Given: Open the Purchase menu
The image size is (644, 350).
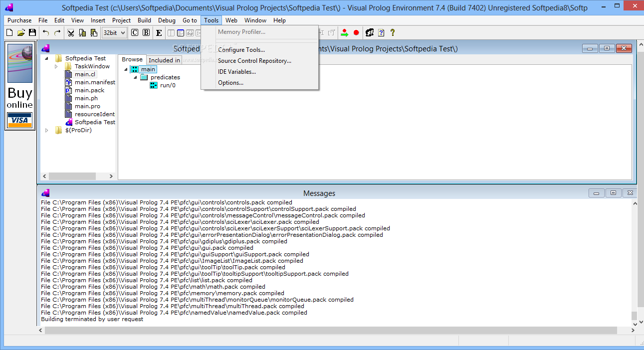Looking at the screenshot, I should click(x=19, y=20).
